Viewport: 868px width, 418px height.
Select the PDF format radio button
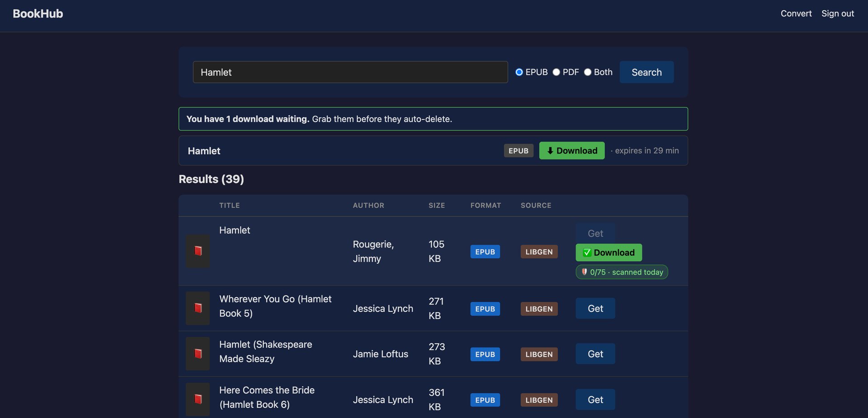coord(556,72)
